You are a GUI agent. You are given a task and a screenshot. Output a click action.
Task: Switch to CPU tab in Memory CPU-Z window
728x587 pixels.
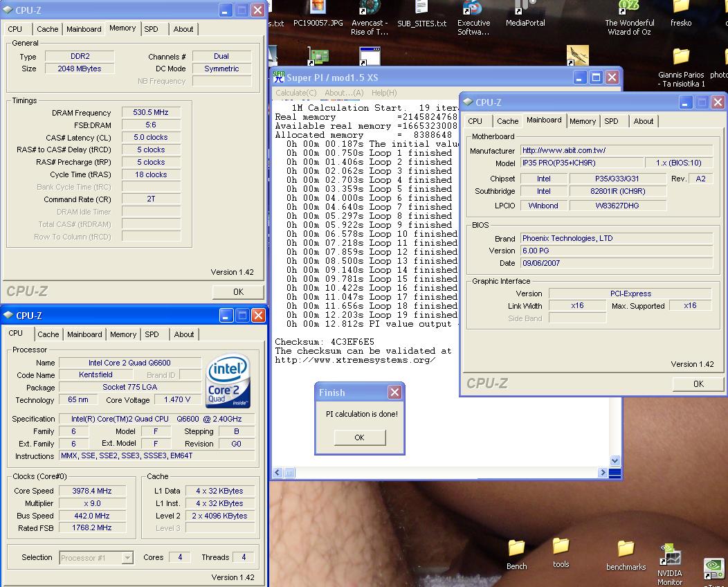coord(15,29)
